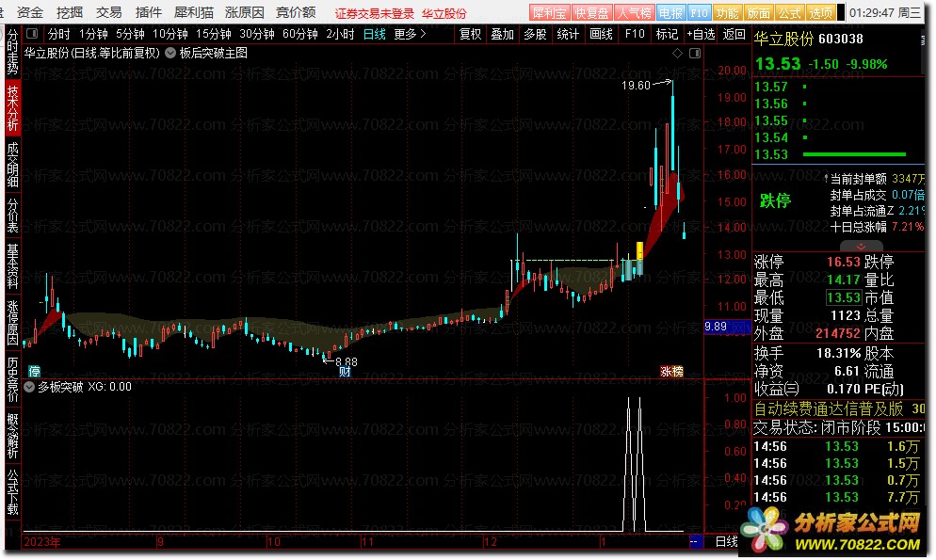Toggle the right panel layout icon in chart header
Image resolution: width=936 pixels, height=560 pixels.
click(695, 53)
